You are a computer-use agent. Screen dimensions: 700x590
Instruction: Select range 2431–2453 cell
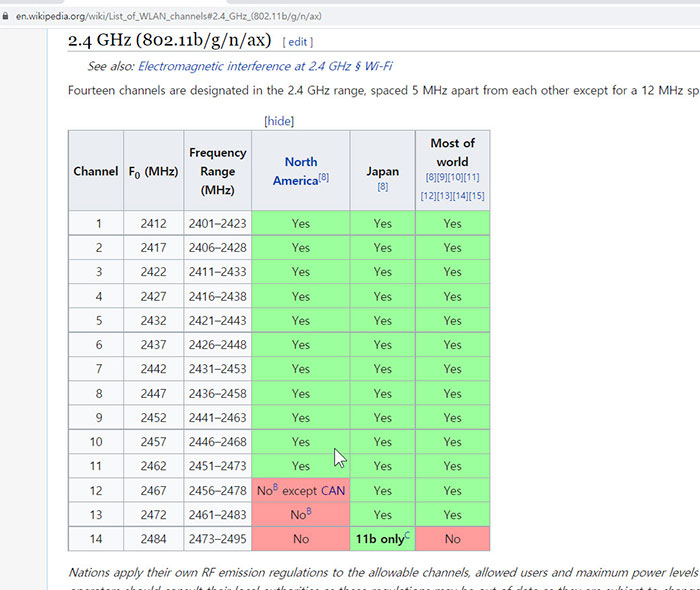pyautogui.click(x=217, y=369)
